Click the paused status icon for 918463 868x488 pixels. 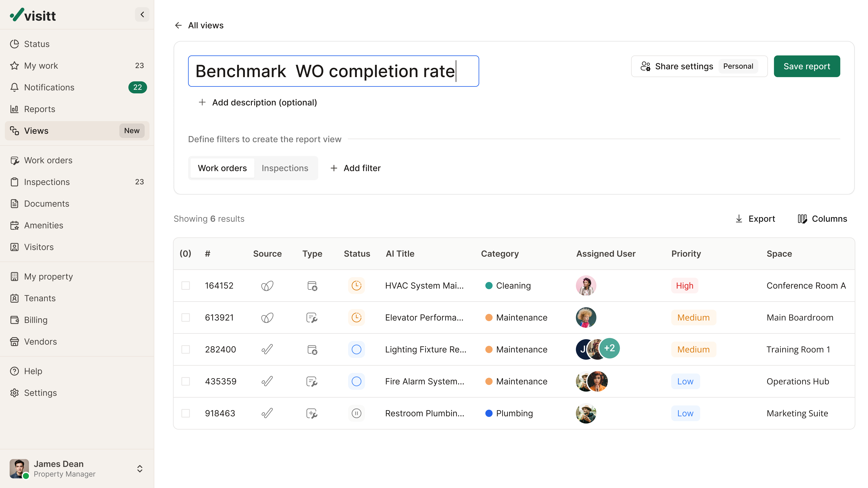click(x=357, y=413)
